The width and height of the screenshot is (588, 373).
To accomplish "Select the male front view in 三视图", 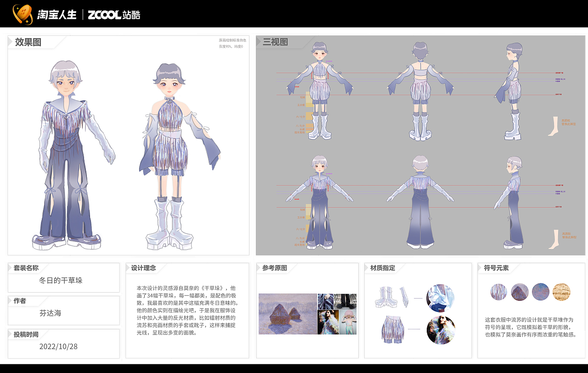I will 320,202.
